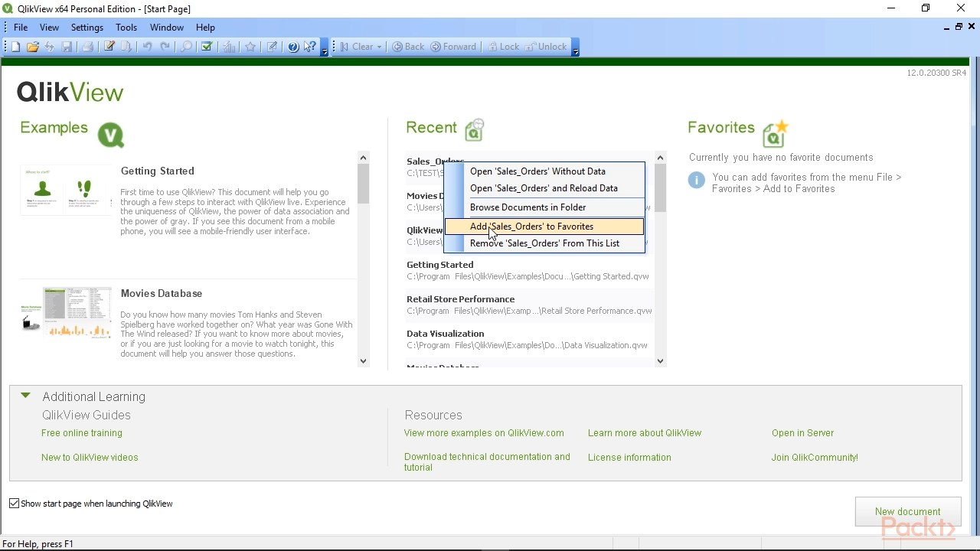Viewport: 980px width, 551px height.
Task: Click the Recent list scroll down arrow
Action: [660, 361]
